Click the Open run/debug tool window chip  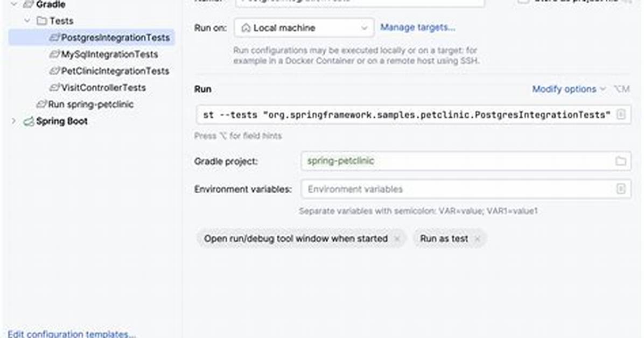(302, 238)
